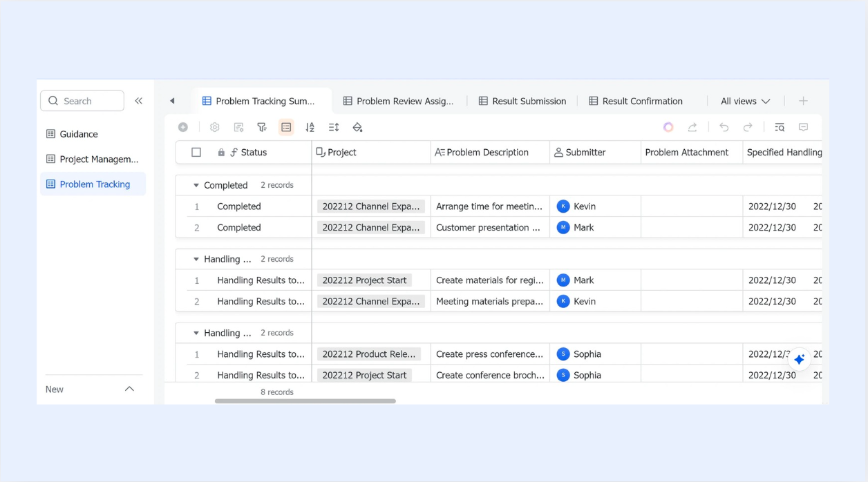Click the blue sparkle assistant floating button
The image size is (868, 482).
[x=800, y=359]
